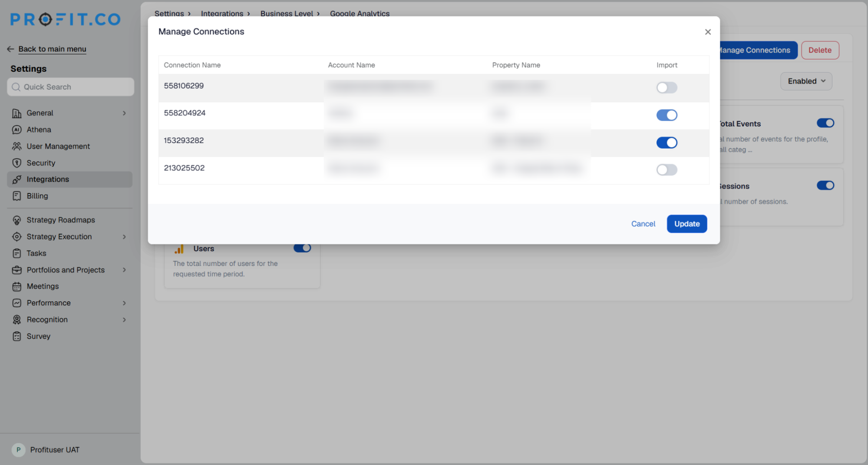Select connection name 558106299

tap(184, 86)
